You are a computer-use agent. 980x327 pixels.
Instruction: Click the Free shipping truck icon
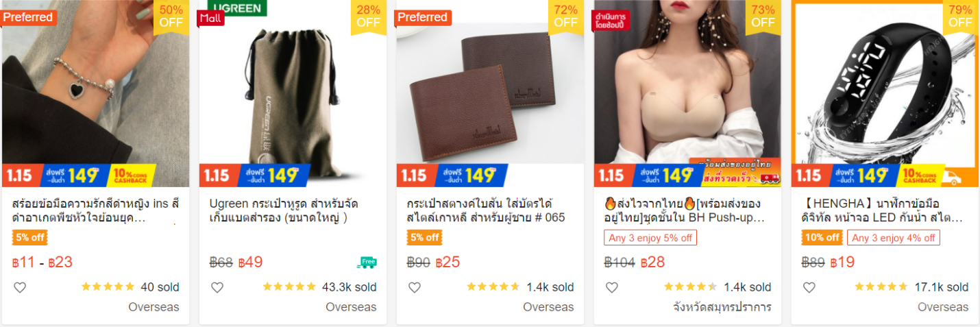(x=367, y=262)
